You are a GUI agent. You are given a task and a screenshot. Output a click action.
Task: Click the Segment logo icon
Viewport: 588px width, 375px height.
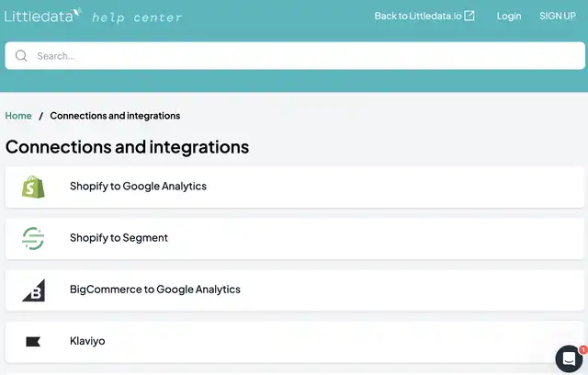(33, 238)
